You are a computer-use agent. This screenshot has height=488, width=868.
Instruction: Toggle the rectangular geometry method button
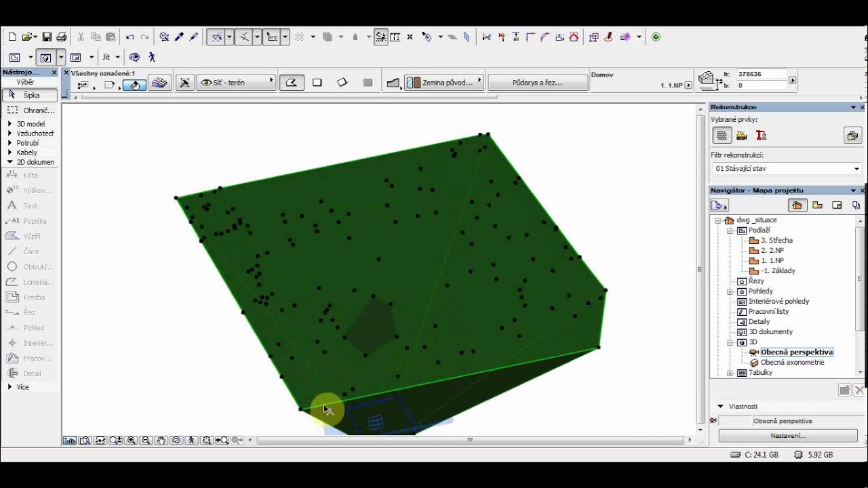[317, 83]
